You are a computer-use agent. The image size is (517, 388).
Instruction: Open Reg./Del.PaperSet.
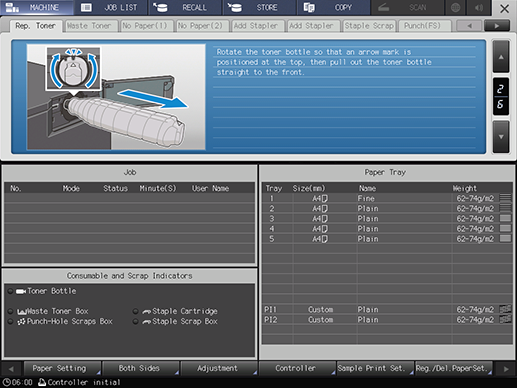(453, 368)
